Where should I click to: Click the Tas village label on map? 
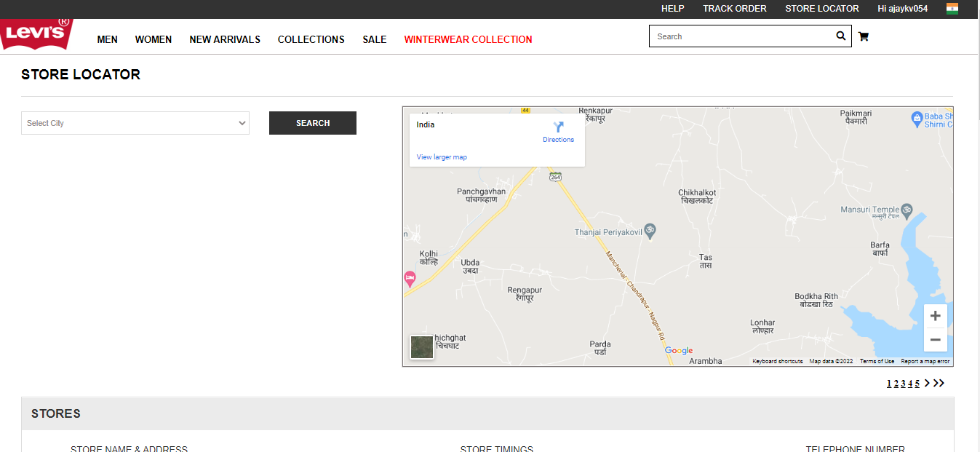point(706,261)
